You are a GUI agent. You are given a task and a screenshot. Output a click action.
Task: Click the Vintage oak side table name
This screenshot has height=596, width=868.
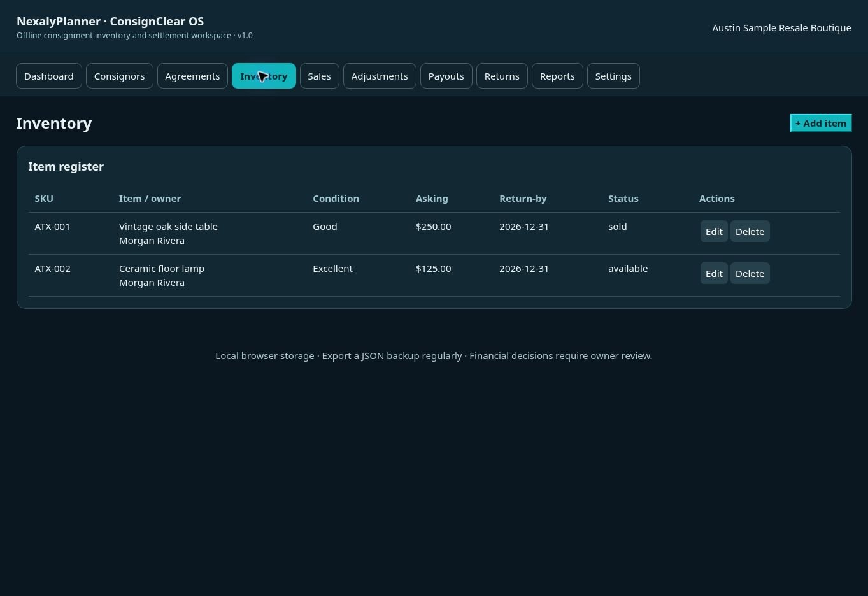(168, 227)
